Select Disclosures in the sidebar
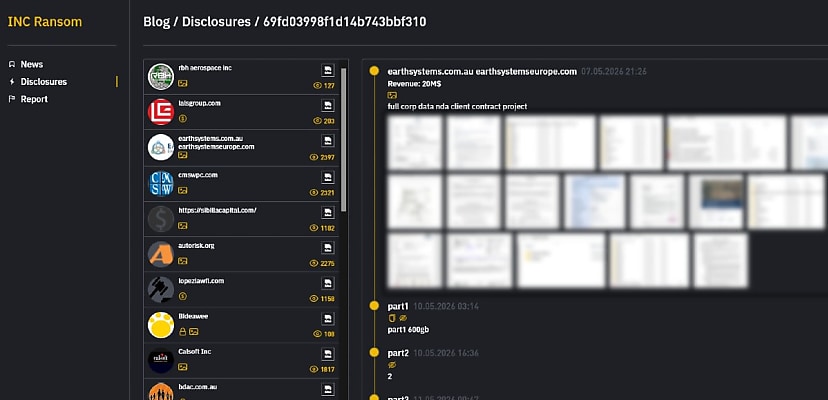 (x=44, y=82)
